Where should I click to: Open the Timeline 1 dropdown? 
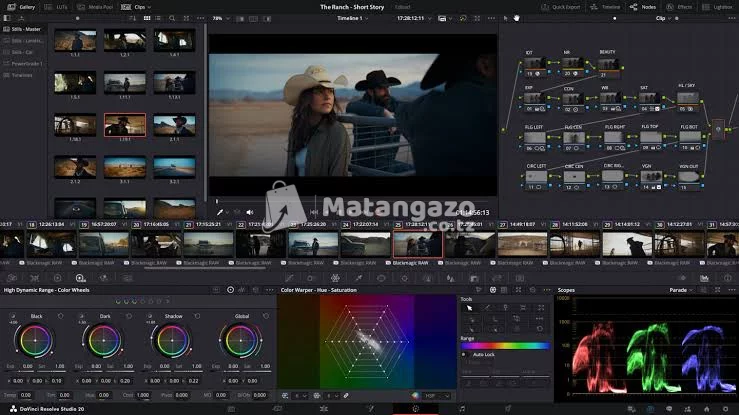[353, 18]
